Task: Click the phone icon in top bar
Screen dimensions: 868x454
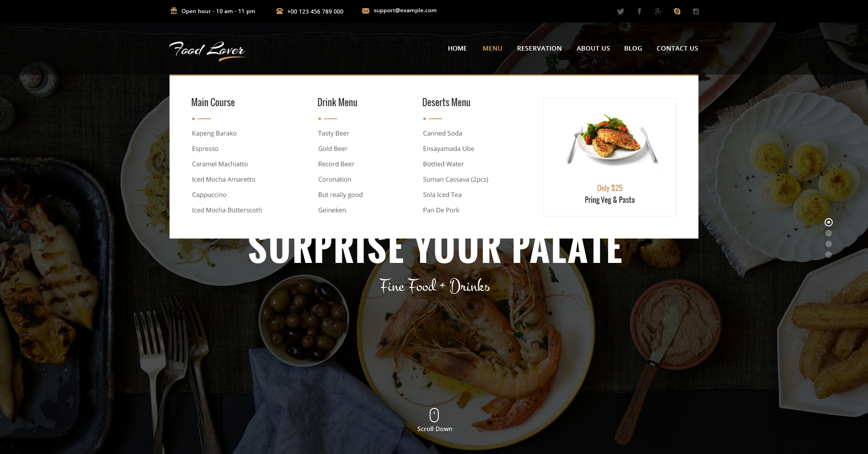Action: pyautogui.click(x=279, y=11)
